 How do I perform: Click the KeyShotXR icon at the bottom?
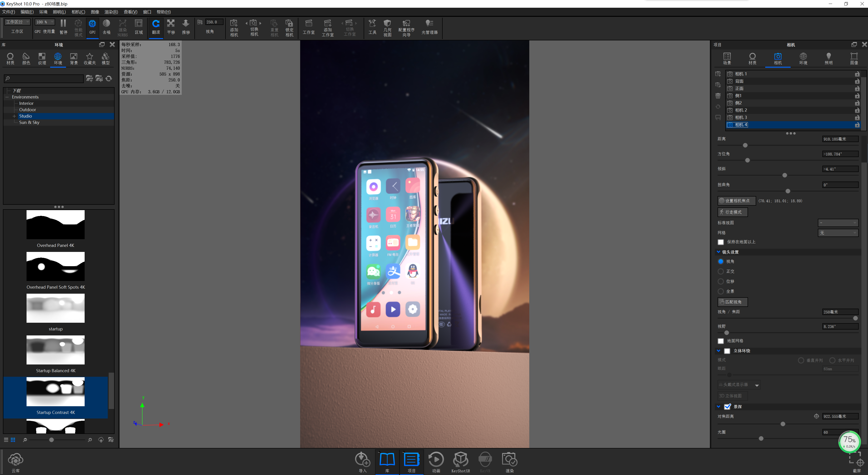click(x=461, y=461)
